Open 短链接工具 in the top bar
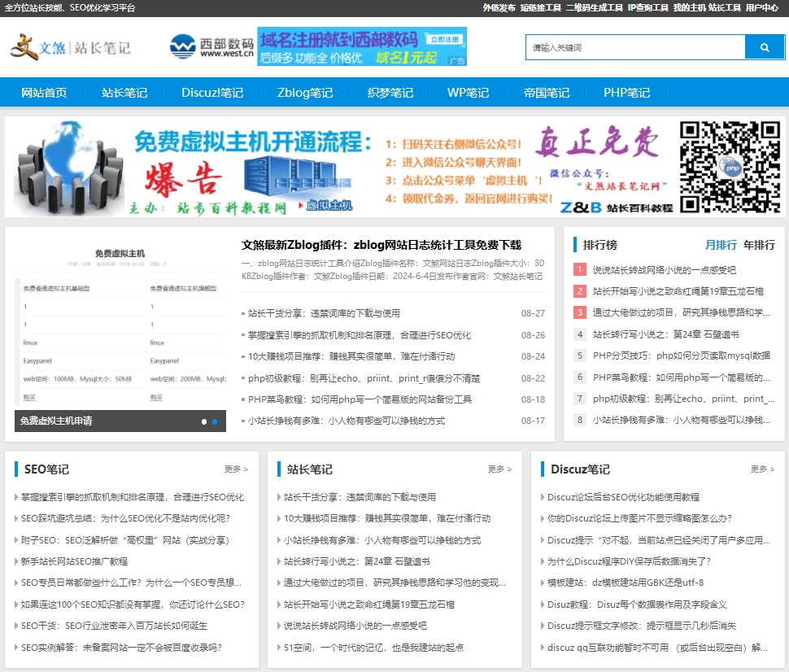This screenshot has height=672, width=789. 540,7
